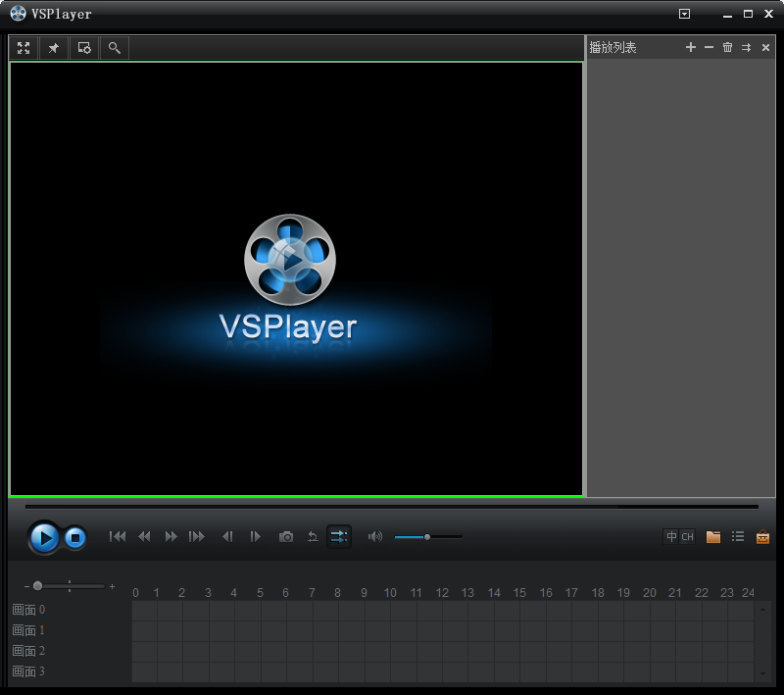Toggle fullscreen view in video toolbar
The height and width of the screenshot is (695, 784).
(x=24, y=48)
